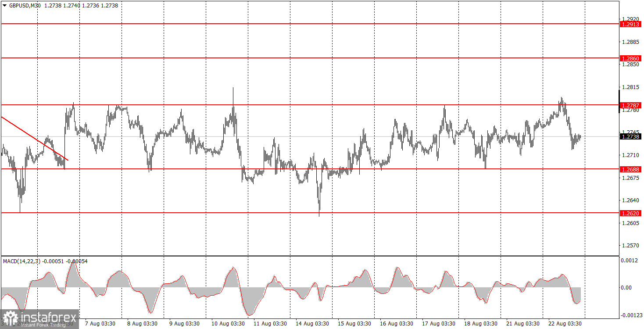
Task: Click the 1.2710 price axis value
Action: click(630, 155)
